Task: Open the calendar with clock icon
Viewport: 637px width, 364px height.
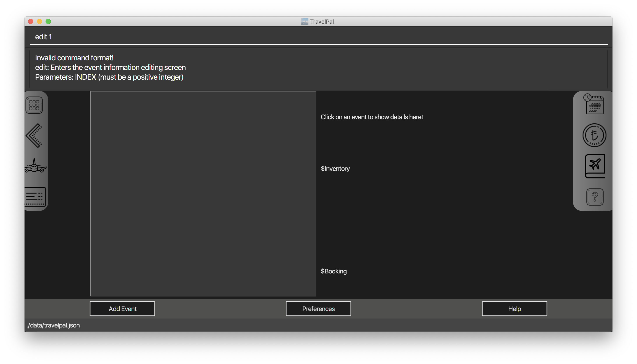Action: [x=595, y=104]
